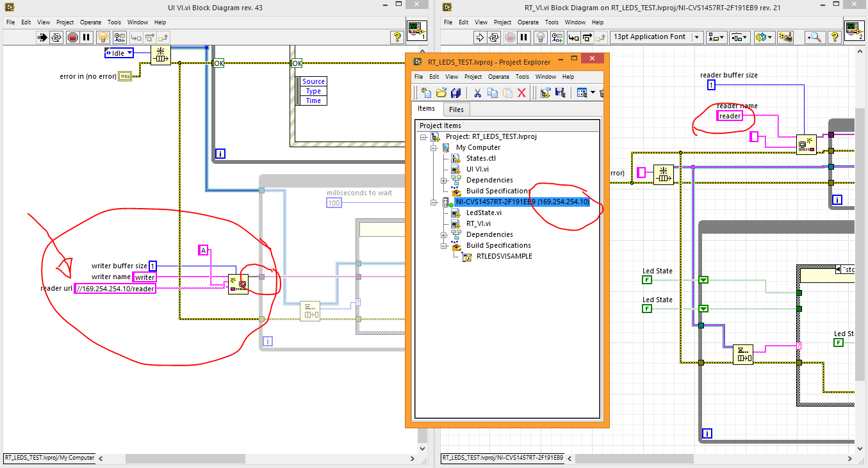
Task: Click Pause button in RT_VI toolbar
Action: click(x=524, y=37)
